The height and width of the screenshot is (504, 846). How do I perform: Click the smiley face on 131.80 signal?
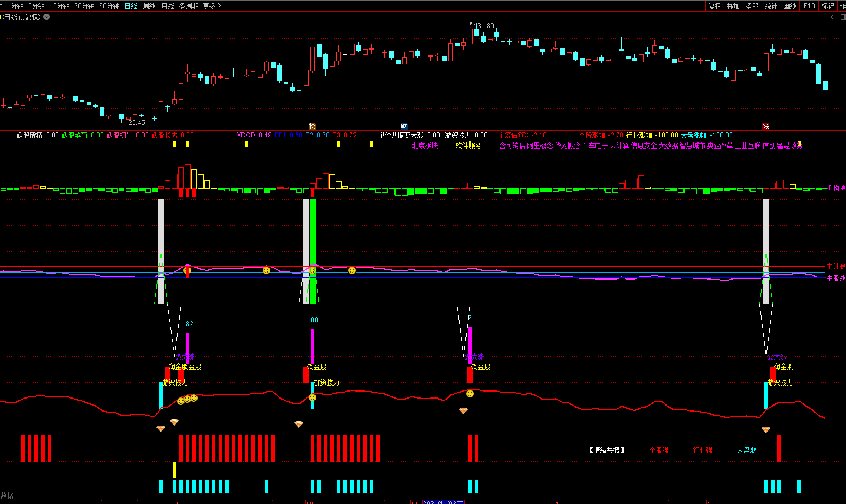tap(470, 394)
